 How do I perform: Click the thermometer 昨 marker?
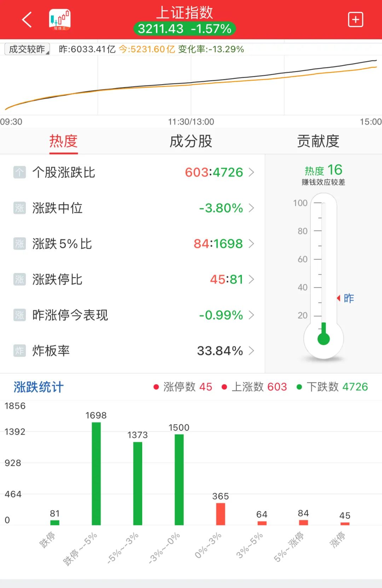click(x=345, y=298)
